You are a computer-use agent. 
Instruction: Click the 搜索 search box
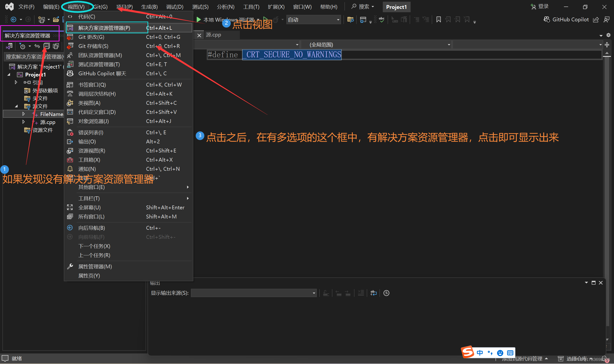pyautogui.click(x=363, y=7)
